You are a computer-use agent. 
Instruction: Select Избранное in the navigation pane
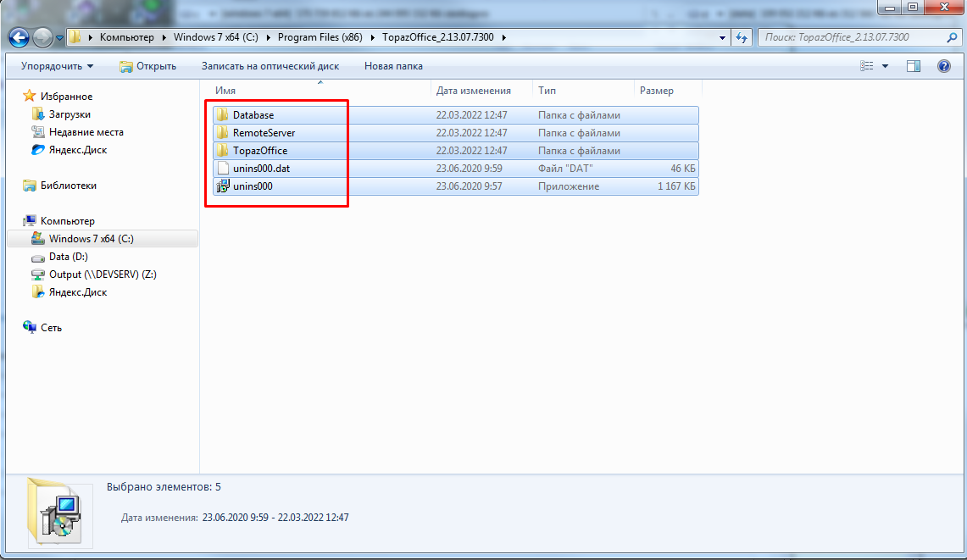click(67, 97)
